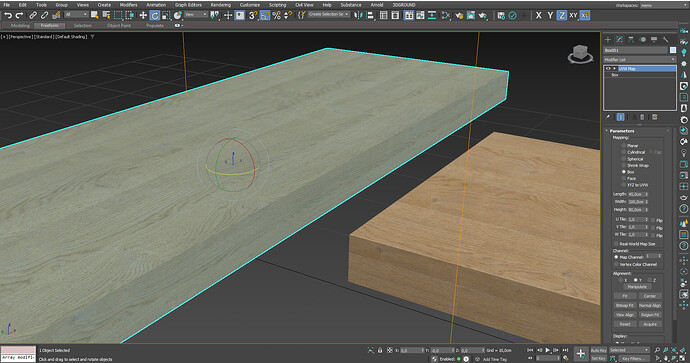This screenshot has height=363, width=690.
Task: Collapse the Parameters rollout
Action: [606, 131]
